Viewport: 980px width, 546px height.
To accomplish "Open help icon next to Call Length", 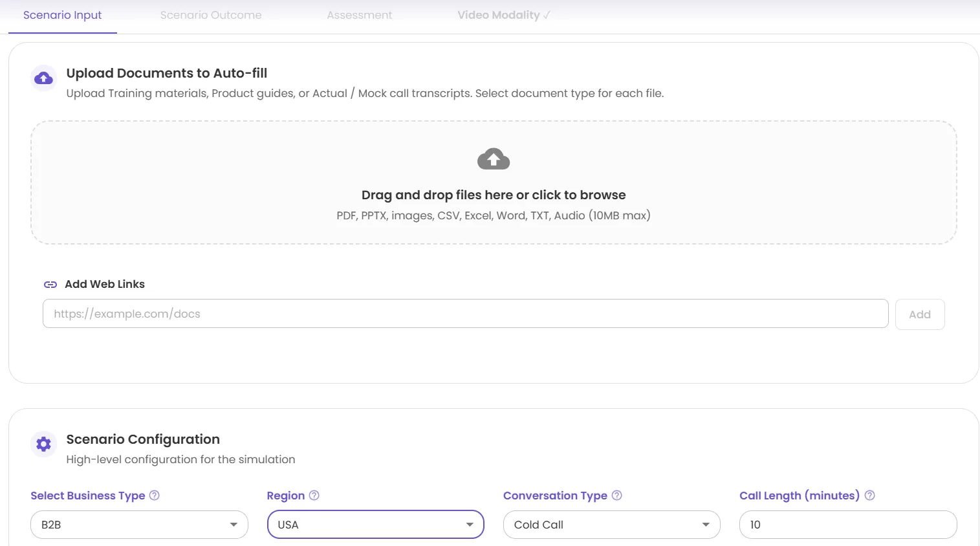I will 869,496.
